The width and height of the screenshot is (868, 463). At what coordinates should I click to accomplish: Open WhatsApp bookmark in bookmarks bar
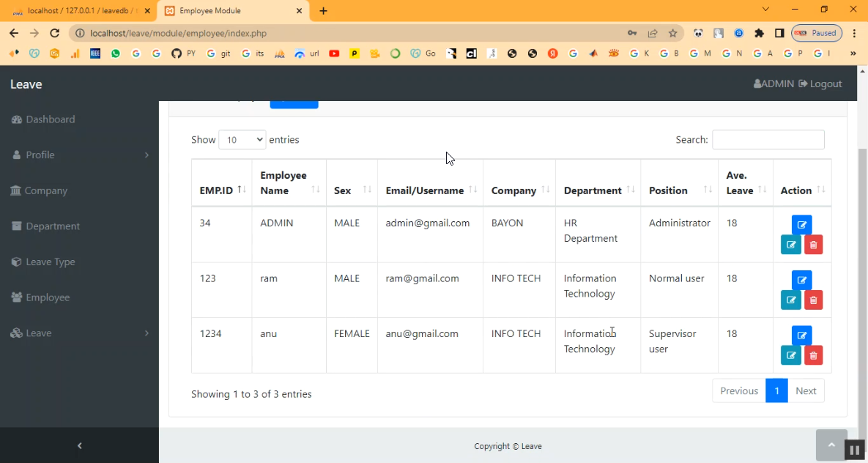click(116, 53)
